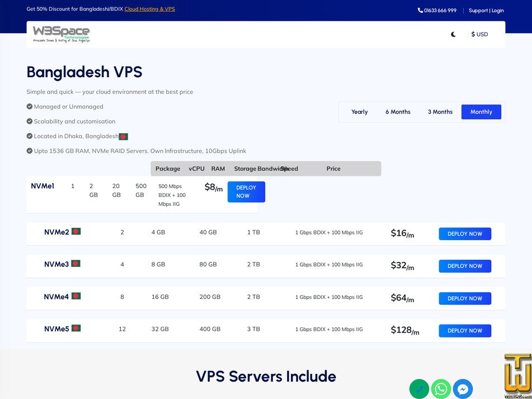Image resolution: width=532 pixels, height=399 pixels.
Task: Click the 3 TB bandwidth value for NVMe5
Action: tap(253, 329)
